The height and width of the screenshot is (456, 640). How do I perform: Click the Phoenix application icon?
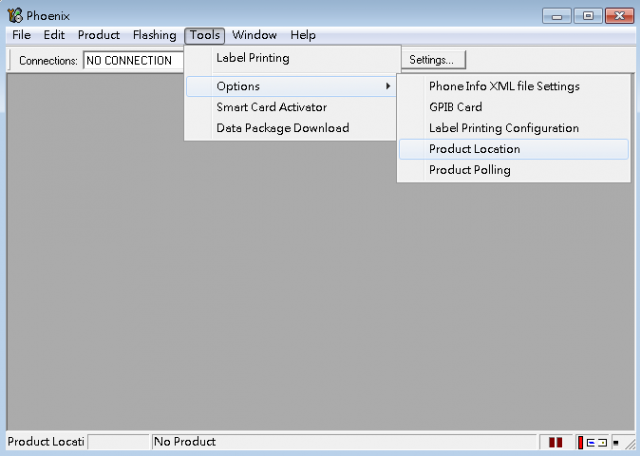15,16
